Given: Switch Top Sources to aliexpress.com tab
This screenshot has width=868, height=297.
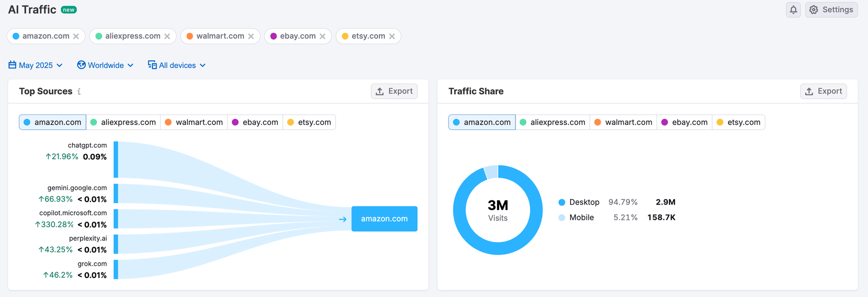Looking at the screenshot, I should [x=123, y=122].
